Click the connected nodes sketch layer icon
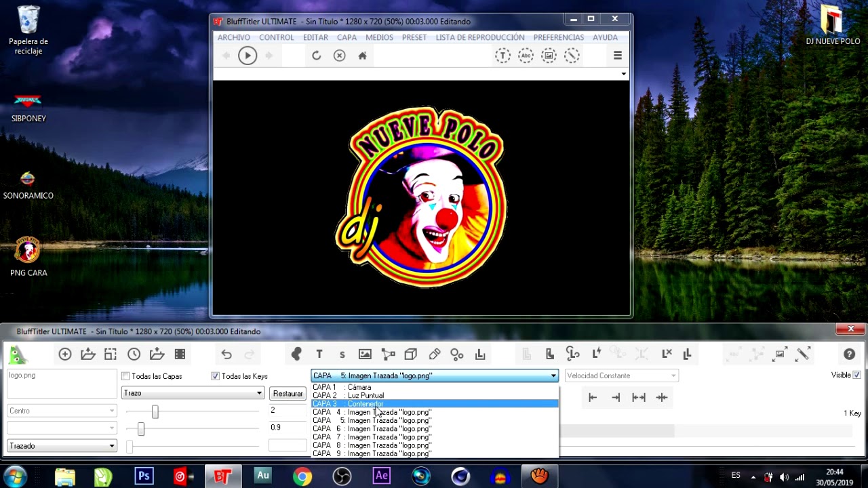This screenshot has height=488, width=868. coord(388,354)
